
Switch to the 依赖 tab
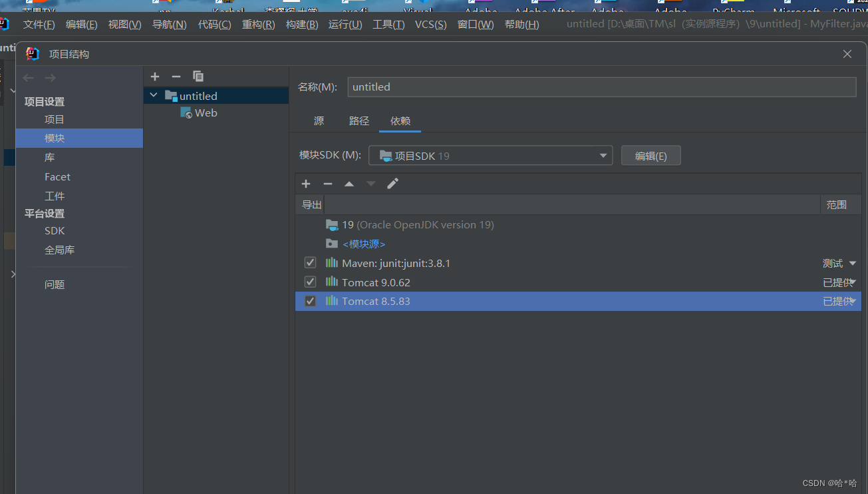coord(400,121)
